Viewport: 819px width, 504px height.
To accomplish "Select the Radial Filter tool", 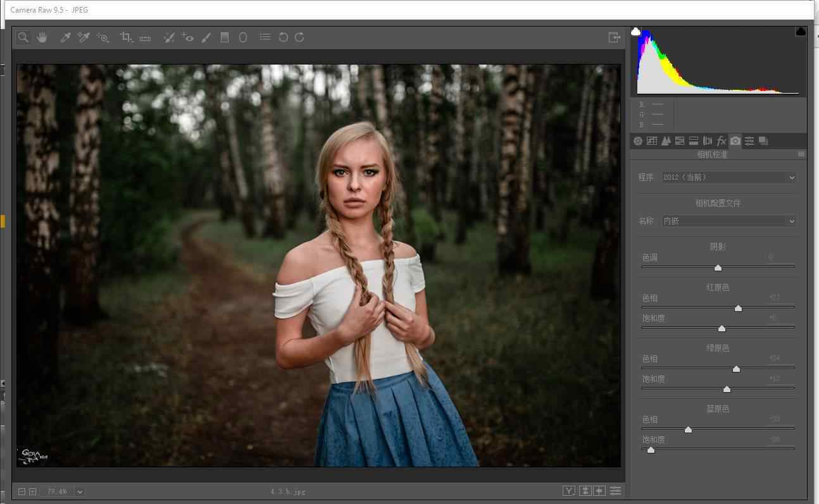I will pos(242,37).
